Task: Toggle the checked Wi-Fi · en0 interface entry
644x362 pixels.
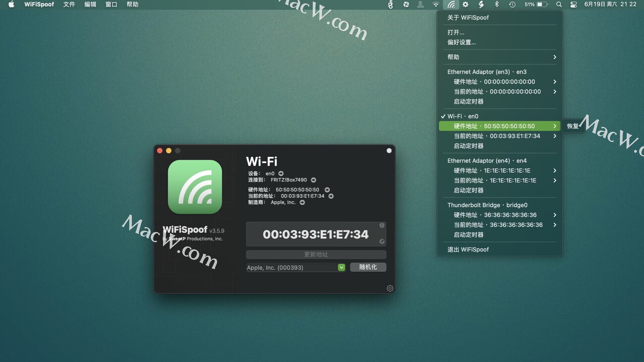Action: pyautogui.click(x=499, y=116)
